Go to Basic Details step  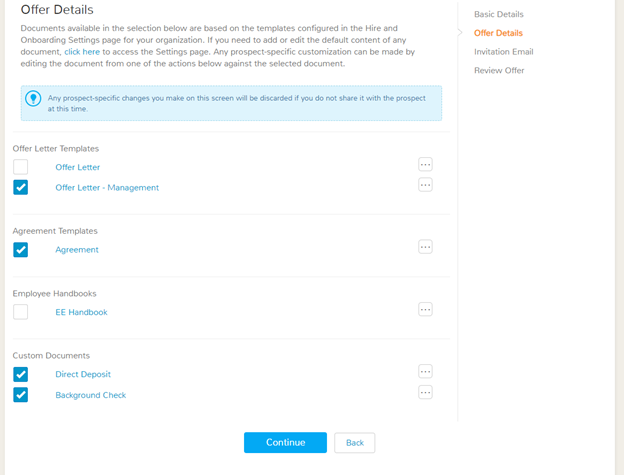[499, 14]
